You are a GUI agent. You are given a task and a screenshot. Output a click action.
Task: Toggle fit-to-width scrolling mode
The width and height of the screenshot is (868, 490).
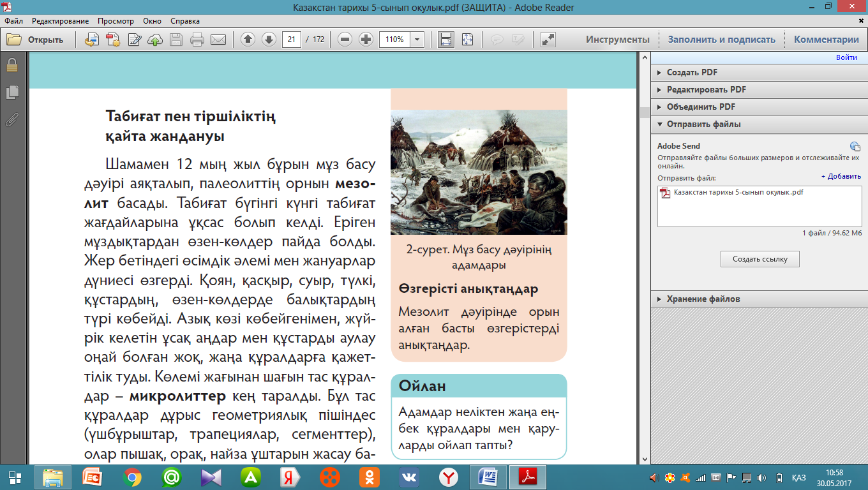pyautogui.click(x=446, y=40)
